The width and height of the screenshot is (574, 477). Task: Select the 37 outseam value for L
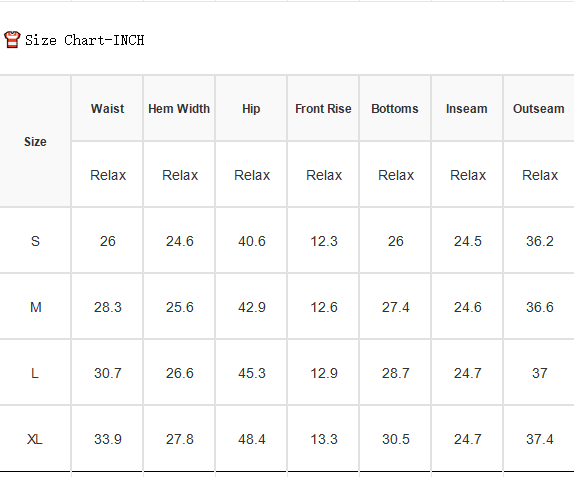540,373
